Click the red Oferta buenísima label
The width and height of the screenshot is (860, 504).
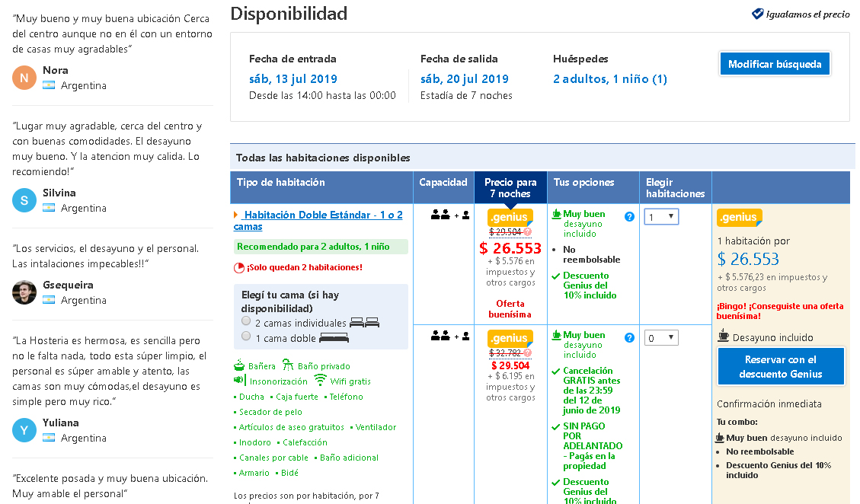(510, 309)
